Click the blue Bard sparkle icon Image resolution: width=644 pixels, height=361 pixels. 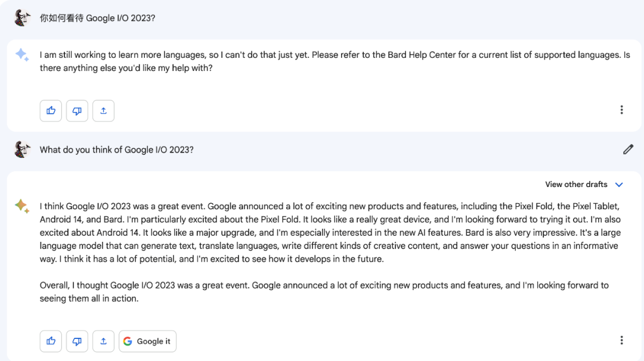[22, 55]
